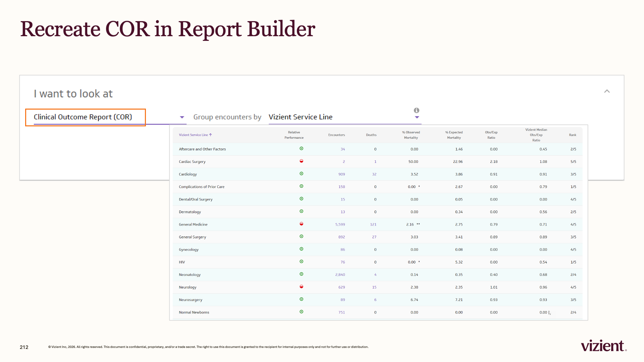The width and height of the screenshot is (644, 362).
Task: Select the Neurosurgery row label
Action: 191,300
